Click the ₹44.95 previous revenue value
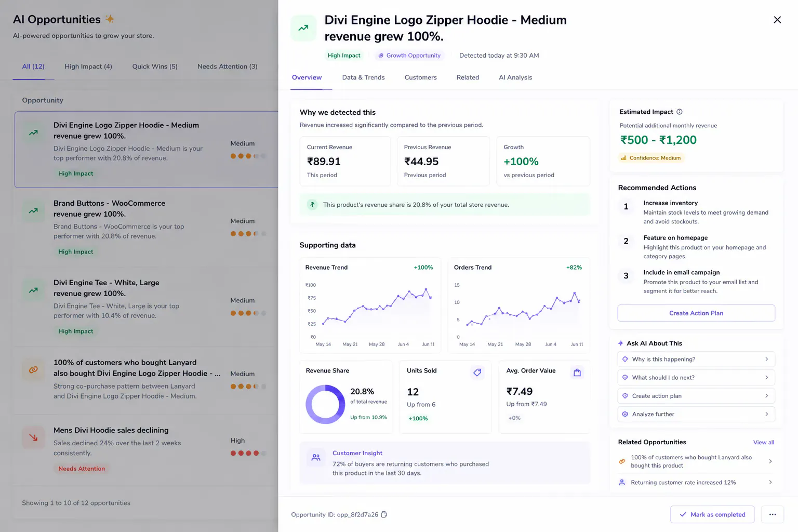The height and width of the screenshot is (532, 798). pos(421,162)
